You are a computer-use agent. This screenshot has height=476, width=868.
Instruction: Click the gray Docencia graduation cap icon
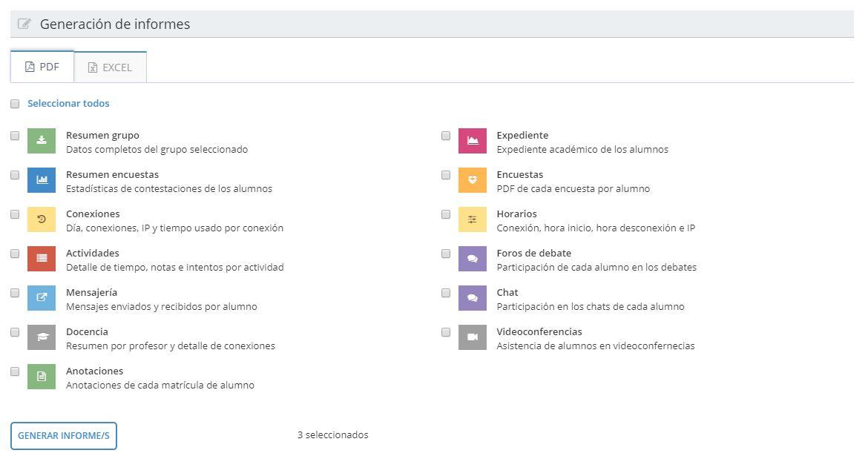click(42, 337)
